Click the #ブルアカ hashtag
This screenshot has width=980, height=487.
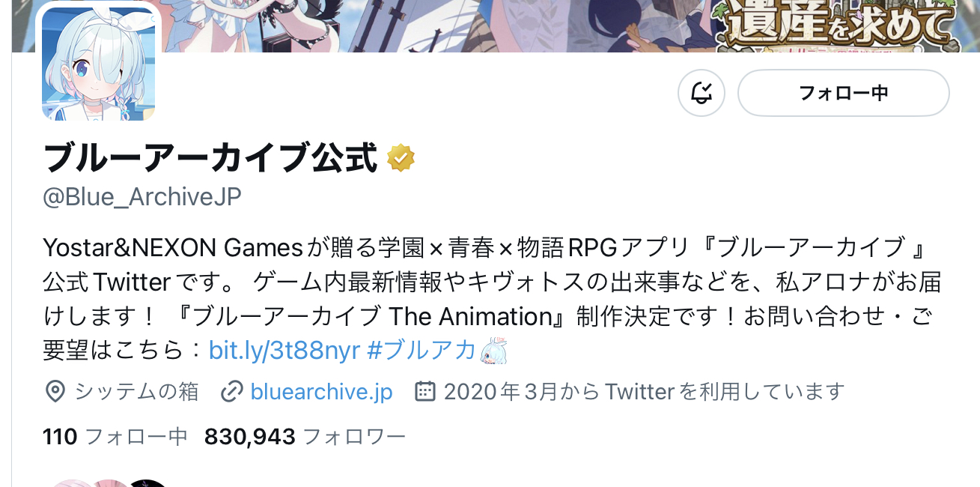[422, 350]
